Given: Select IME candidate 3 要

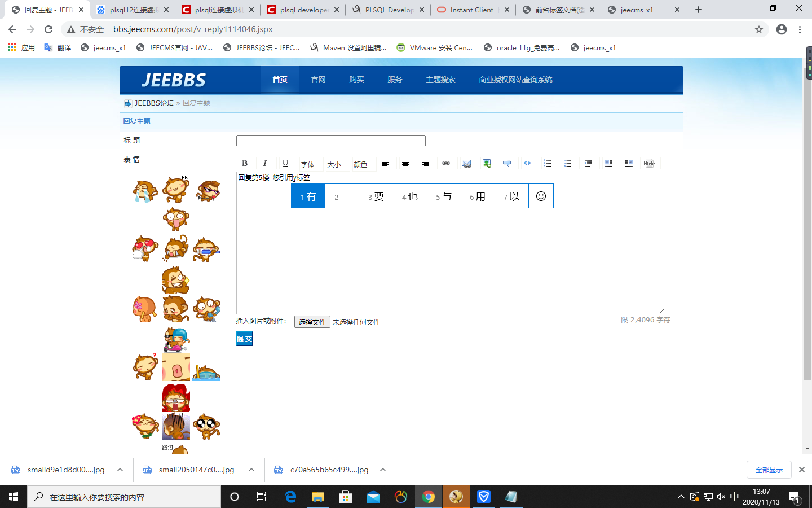Looking at the screenshot, I should click(376, 196).
